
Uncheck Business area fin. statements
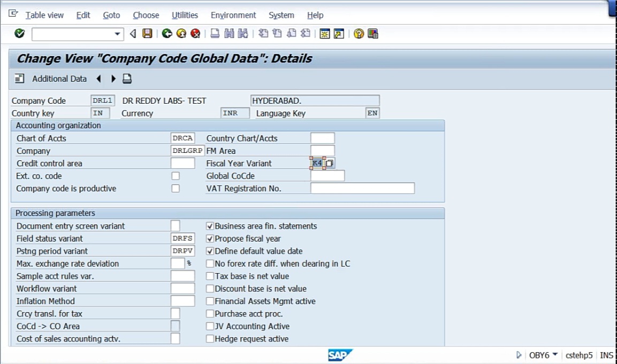(210, 226)
